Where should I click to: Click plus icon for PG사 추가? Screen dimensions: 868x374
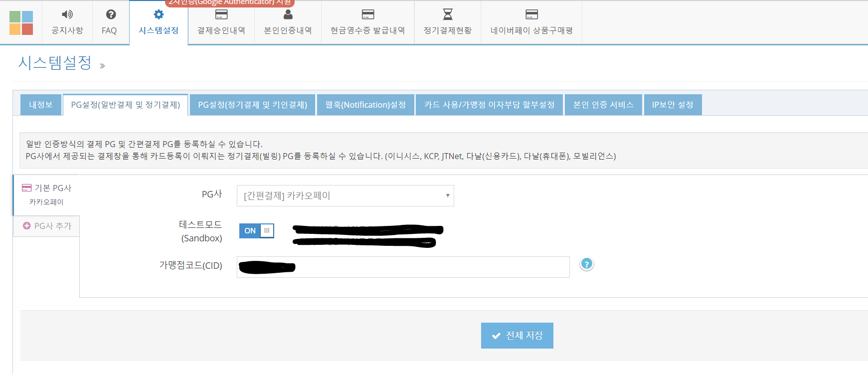(27, 226)
